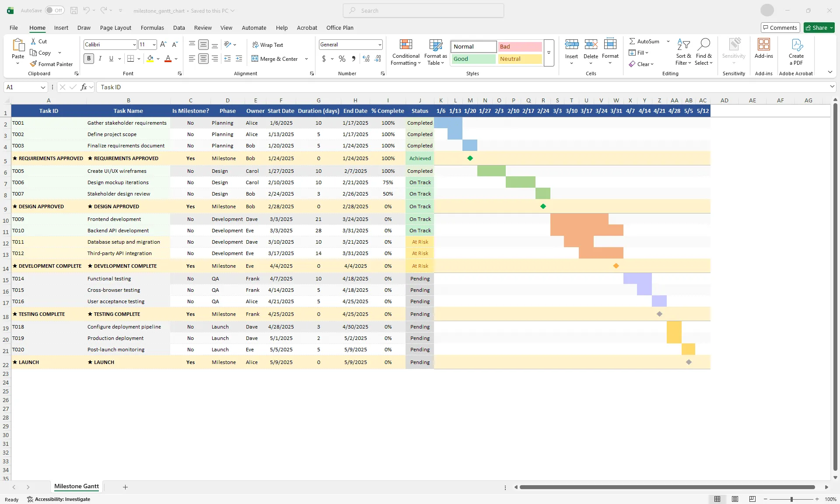
Task: Activate the Format Painter
Action: click(52, 64)
